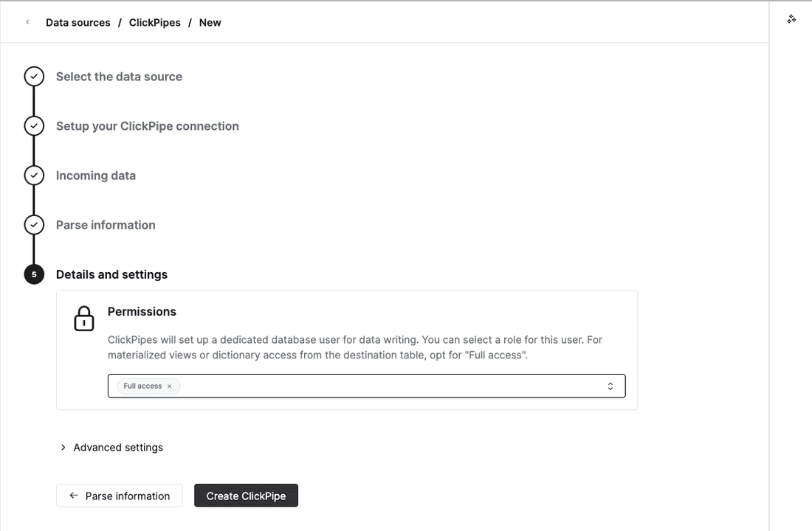This screenshot has width=812, height=531.
Task: Go to the Select the data source step
Action: (119, 77)
